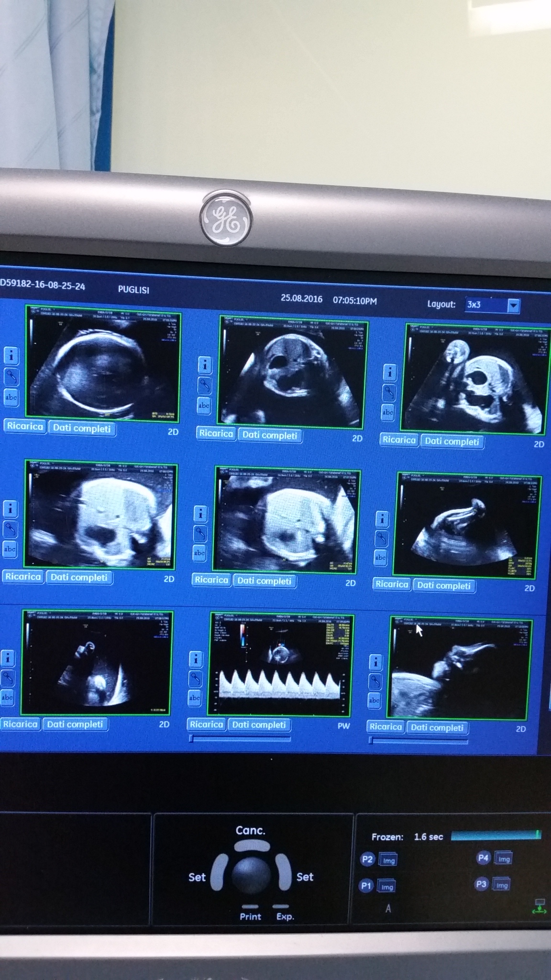
Task: Select the bottom-right ultrasound thumbnail
Action: (460, 668)
